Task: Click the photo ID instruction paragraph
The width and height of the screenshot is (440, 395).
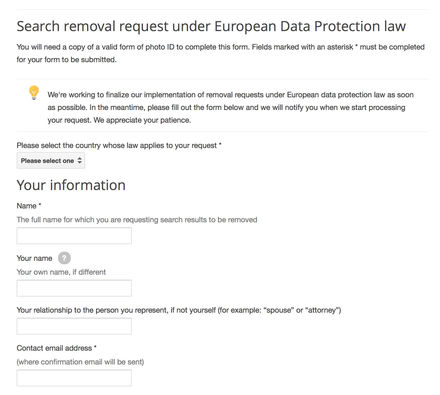Action: (x=220, y=53)
